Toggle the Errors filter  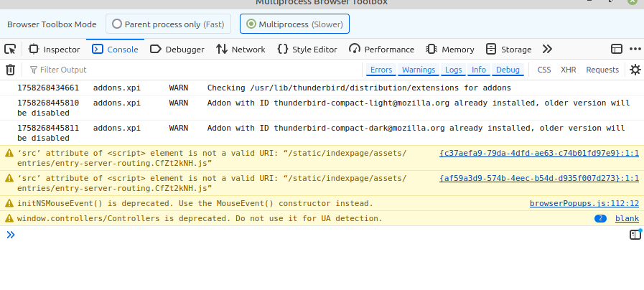pyautogui.click(x=381, y=70)
